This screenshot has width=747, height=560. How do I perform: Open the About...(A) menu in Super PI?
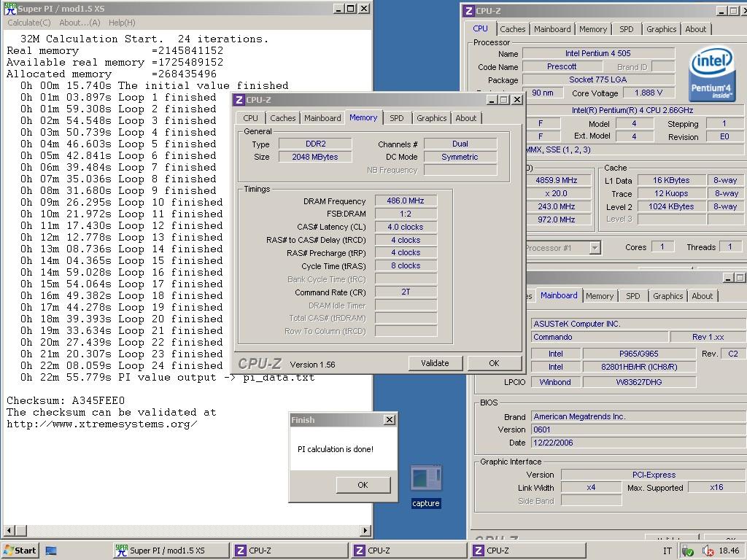(80, 23)
